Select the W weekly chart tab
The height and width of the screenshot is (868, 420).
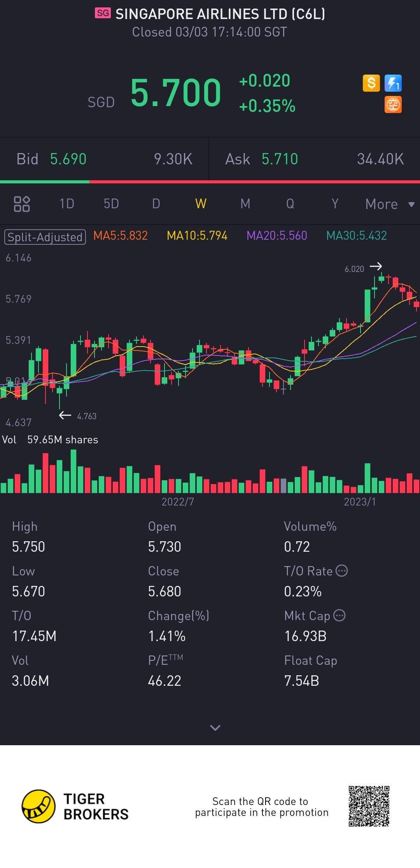tap(201, 204)
